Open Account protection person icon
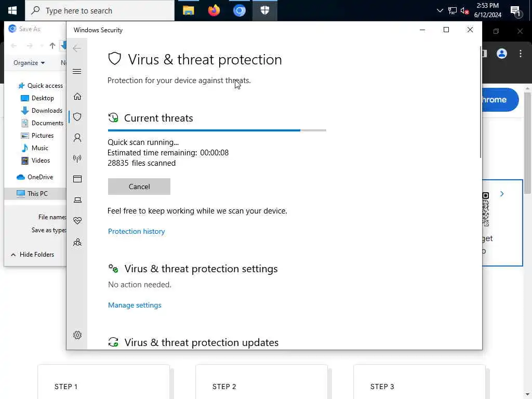Image resolution: width=532 pixels, height=399 pixels. pos(77,138)
